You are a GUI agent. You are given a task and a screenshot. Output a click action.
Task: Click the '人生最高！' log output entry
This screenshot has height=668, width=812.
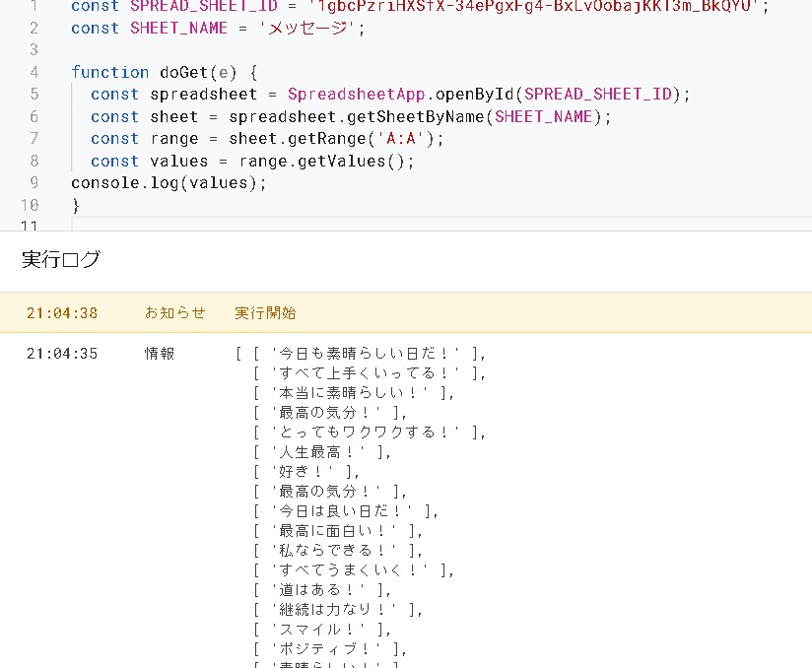[322, 452]
